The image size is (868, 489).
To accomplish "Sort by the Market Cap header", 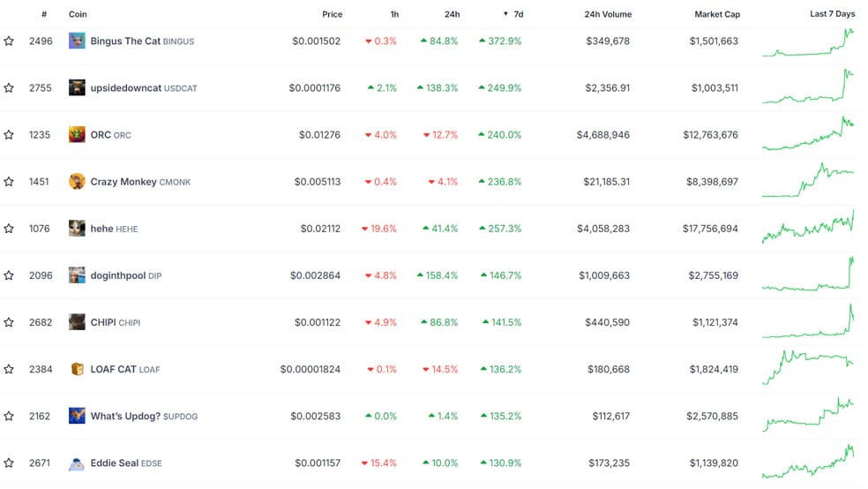I will coord(717,14).
